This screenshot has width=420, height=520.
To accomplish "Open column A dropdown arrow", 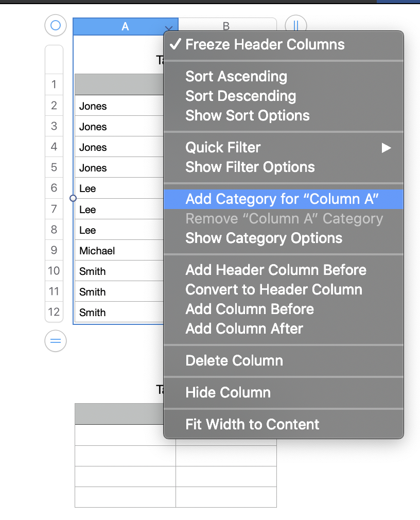I will [x=169, y=28].
